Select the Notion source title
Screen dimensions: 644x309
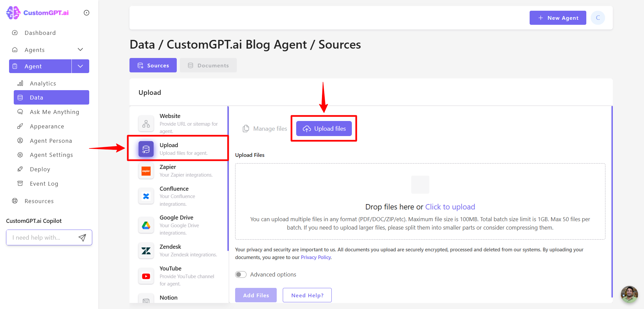168,297
